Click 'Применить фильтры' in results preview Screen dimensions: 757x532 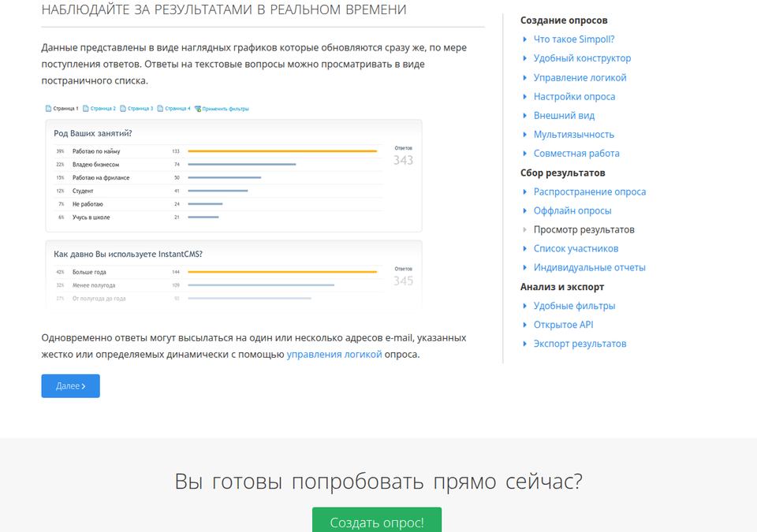pyautogui.click(x=226, y=109)
